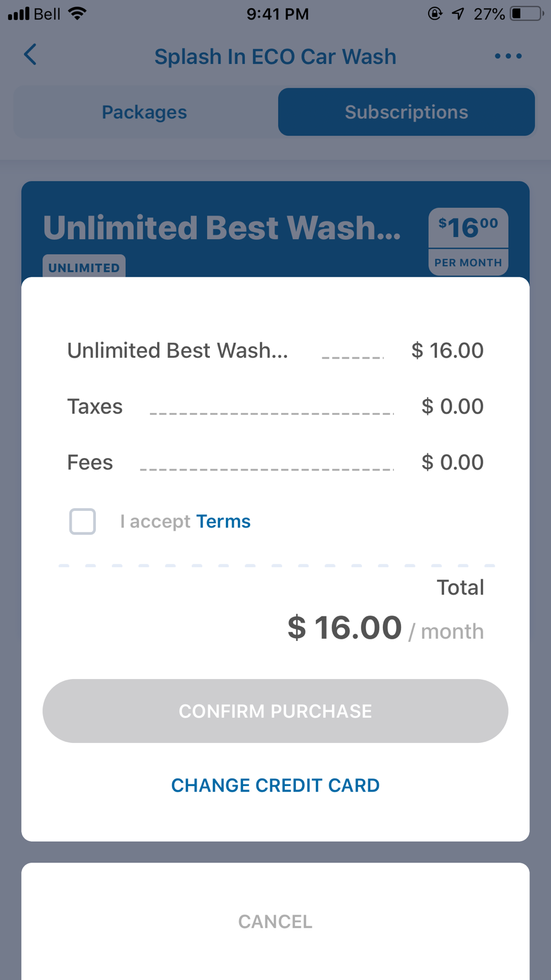Tap the cellular signal bars icon
Image resolution: width=551 pixels, height=980 pixels.
[x=19, y=14]
